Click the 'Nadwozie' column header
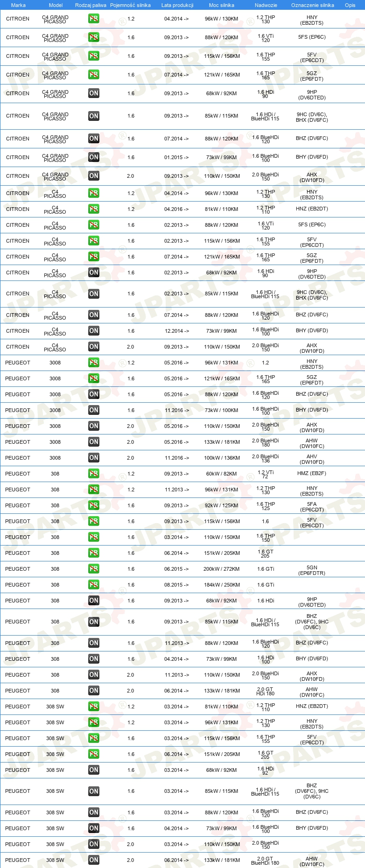The image size is (365, 868). tap(266, 5)
